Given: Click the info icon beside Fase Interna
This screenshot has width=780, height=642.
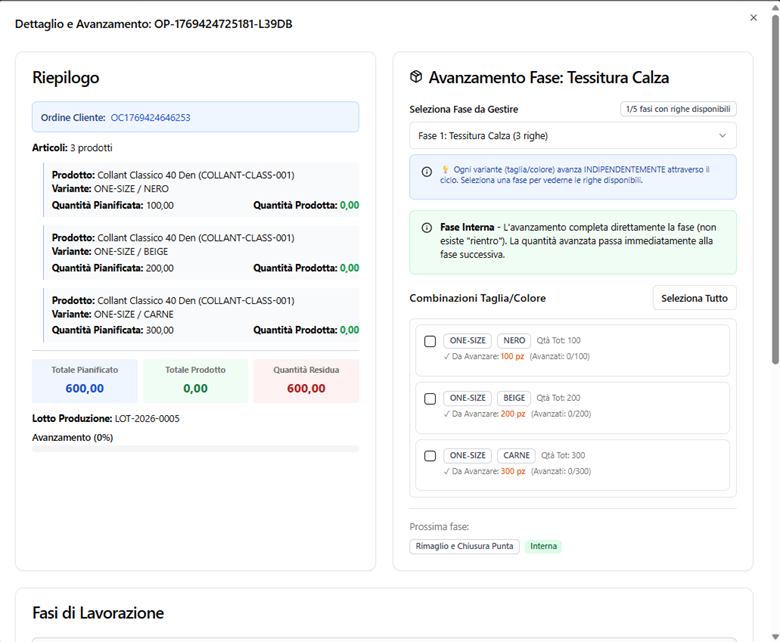Looking at the screenshot, I should (427, 228).
